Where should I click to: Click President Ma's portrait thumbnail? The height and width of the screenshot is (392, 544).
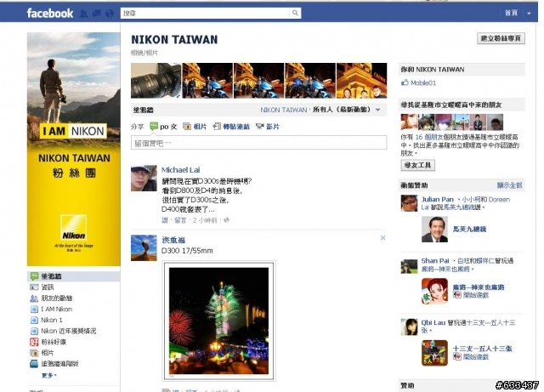pyautogui.click(x=434, y=229)
